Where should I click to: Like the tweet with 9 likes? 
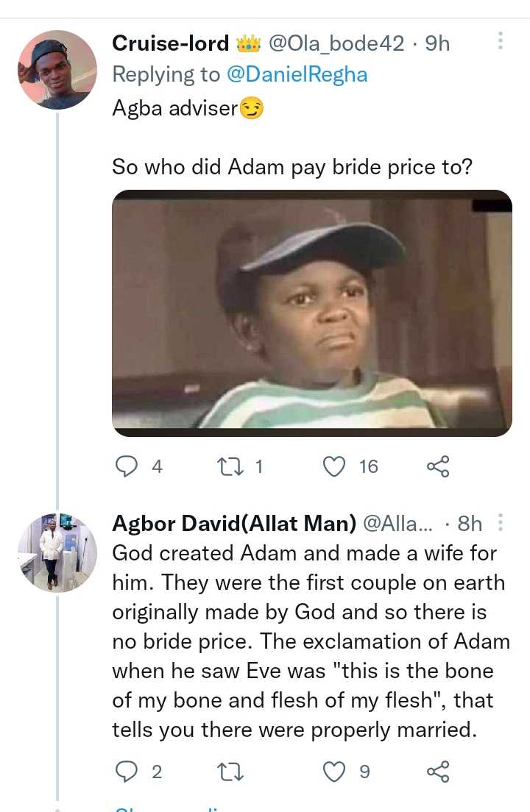coord(335,772)
